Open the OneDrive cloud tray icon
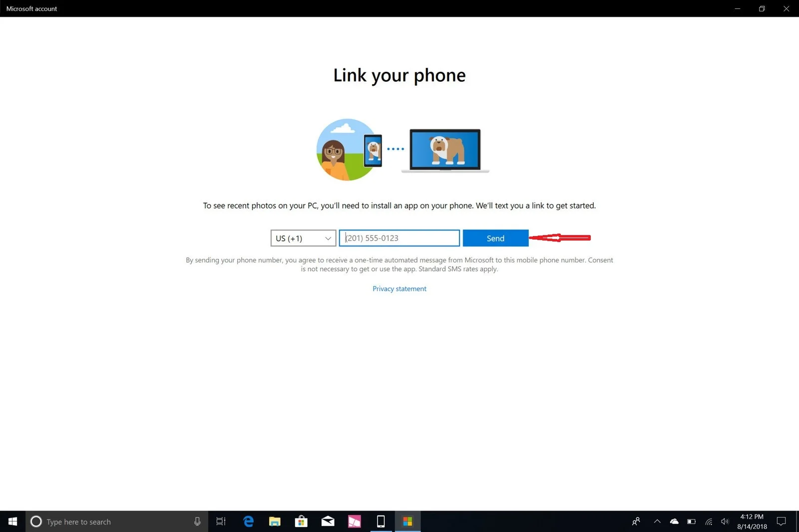Viewport: 799px width, 532px height. (674, 522)
